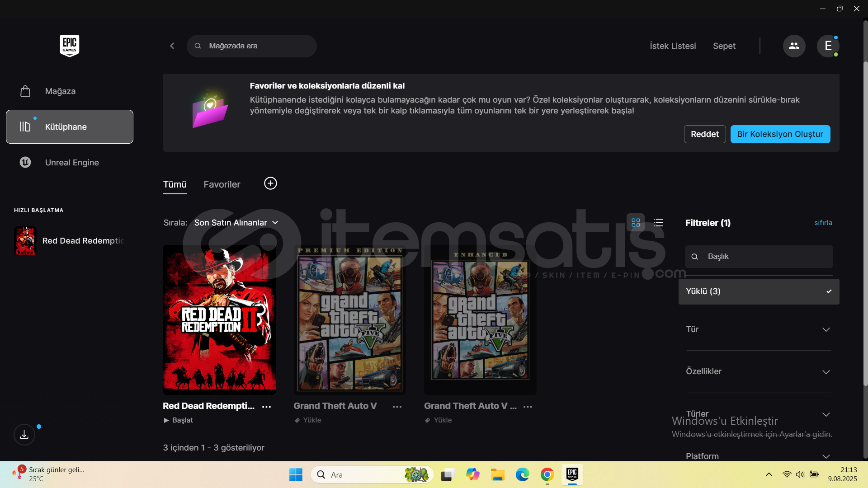Open Kütüphane in the sidebar
Screen dimensions: 868x488
pos(70,127)
